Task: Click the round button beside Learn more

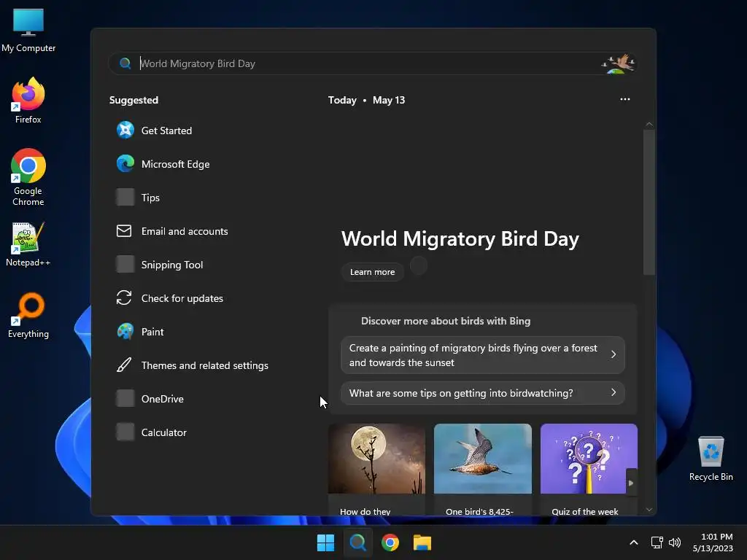Action: (x=419, y=265)
